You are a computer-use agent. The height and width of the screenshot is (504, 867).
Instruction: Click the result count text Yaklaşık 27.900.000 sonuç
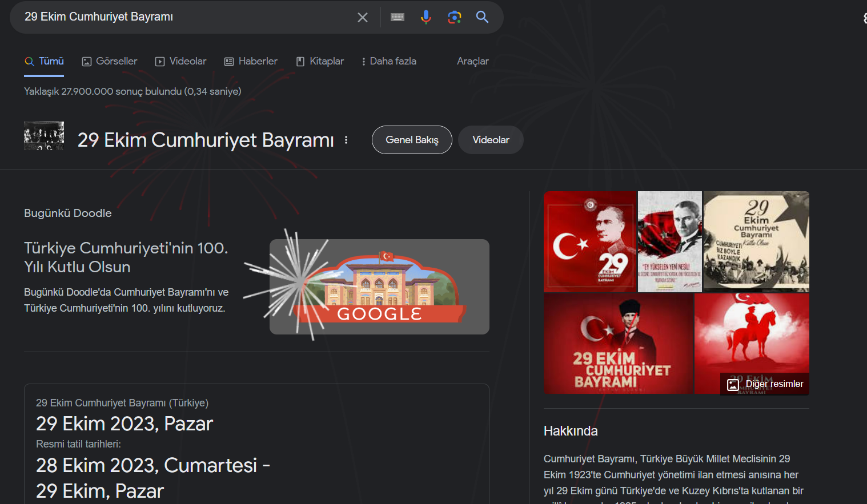[x=133, y=91]
